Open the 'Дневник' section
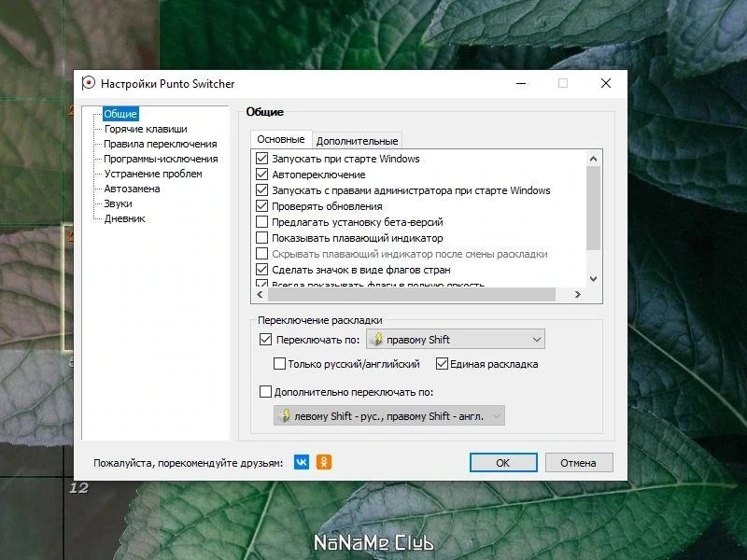747x560 pixels. (124, 218)
